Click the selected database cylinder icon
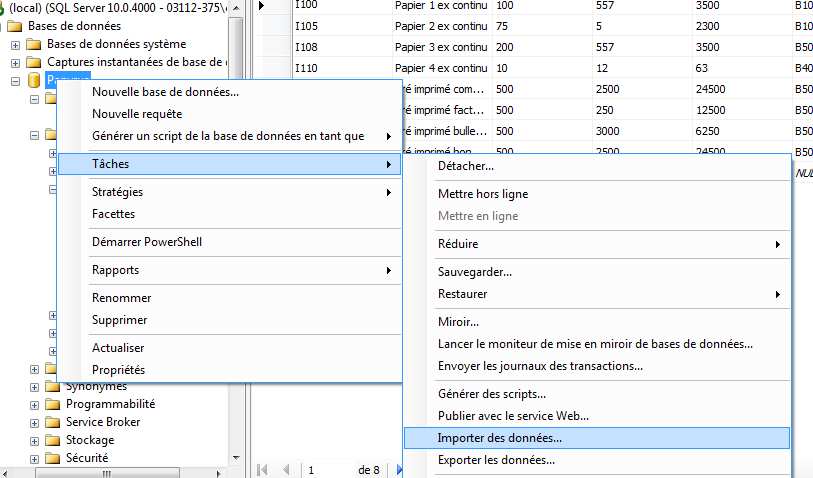 [34, 80]
